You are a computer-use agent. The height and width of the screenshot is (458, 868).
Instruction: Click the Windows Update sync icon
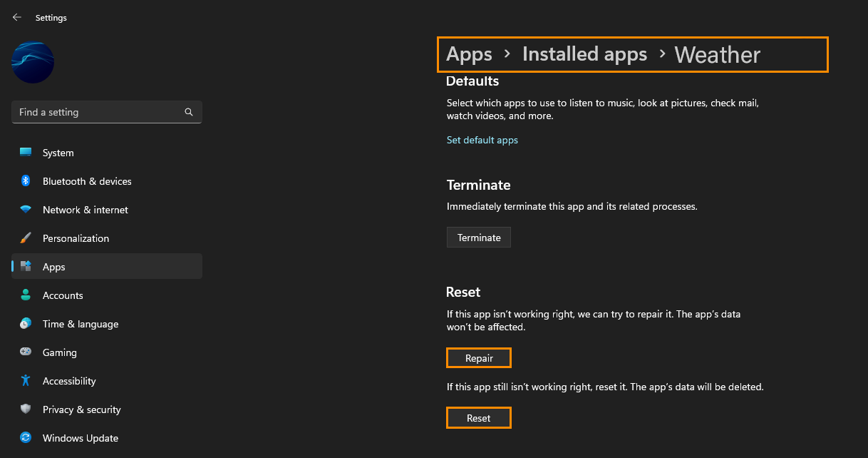[x=26, y=438]
